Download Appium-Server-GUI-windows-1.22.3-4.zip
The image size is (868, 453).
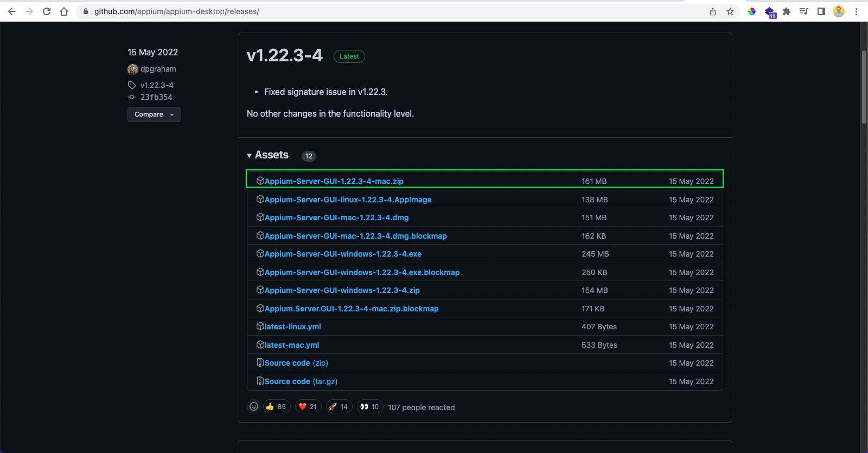342,290
